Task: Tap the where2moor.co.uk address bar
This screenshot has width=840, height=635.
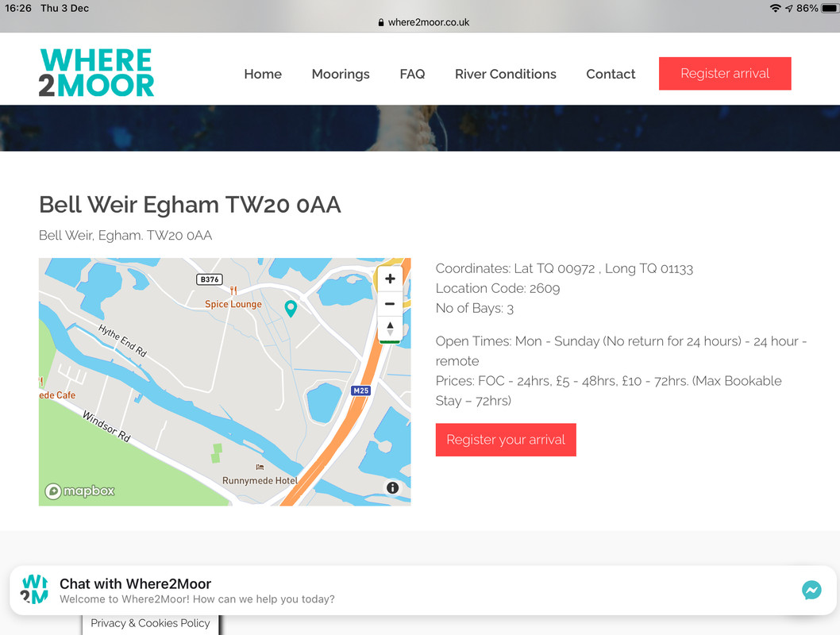Action: [424, 22]
